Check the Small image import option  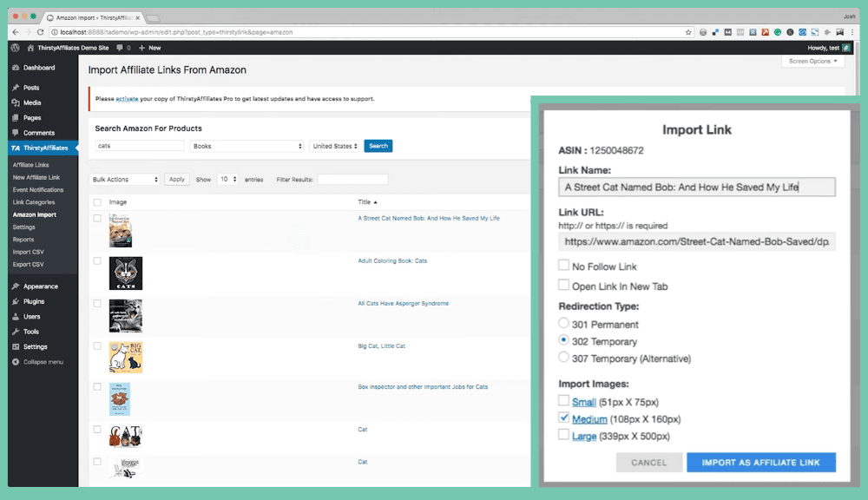(x=563, y=400)
